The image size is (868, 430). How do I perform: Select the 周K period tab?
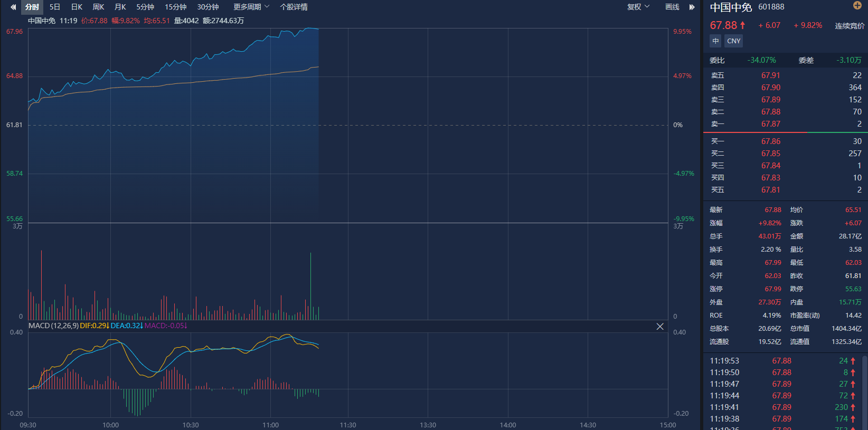pyautogui.click(x=98, y=7)
